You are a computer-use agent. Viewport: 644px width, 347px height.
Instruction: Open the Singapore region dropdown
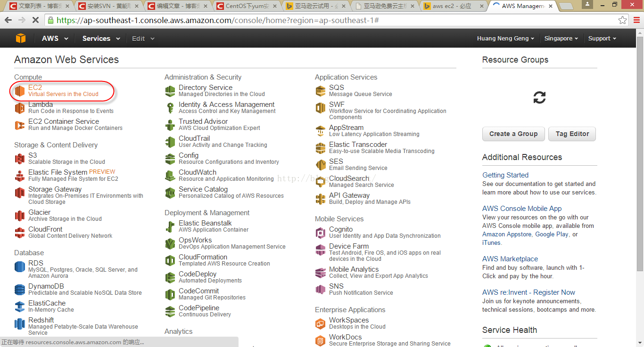[561, 39]
